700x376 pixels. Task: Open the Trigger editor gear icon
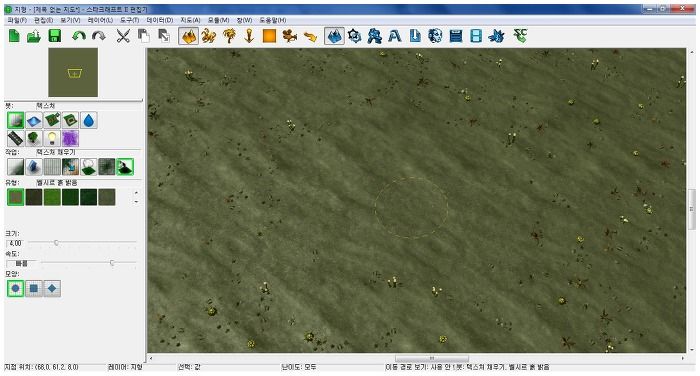(354, 36)
